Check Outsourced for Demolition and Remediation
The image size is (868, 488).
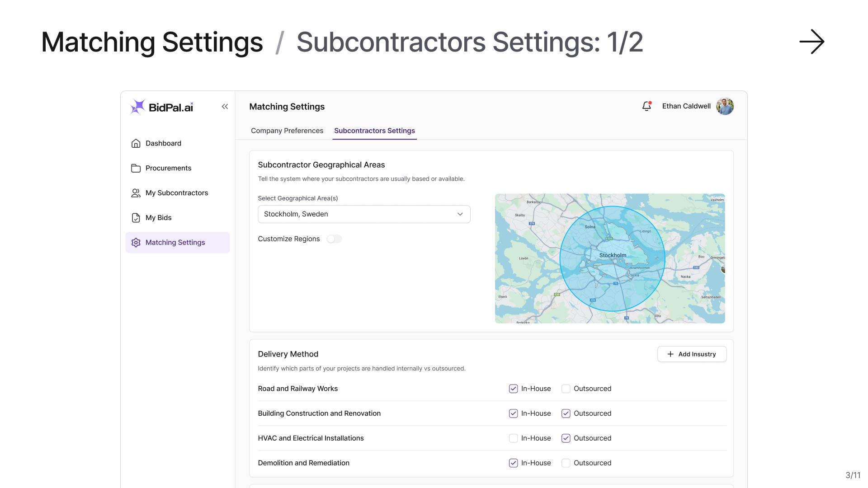point(566,463)
